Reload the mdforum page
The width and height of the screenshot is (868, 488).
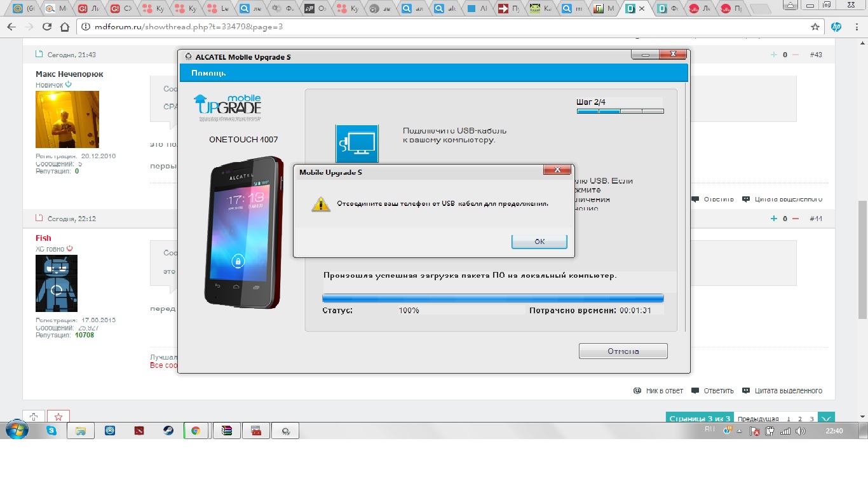pos(46,27)
